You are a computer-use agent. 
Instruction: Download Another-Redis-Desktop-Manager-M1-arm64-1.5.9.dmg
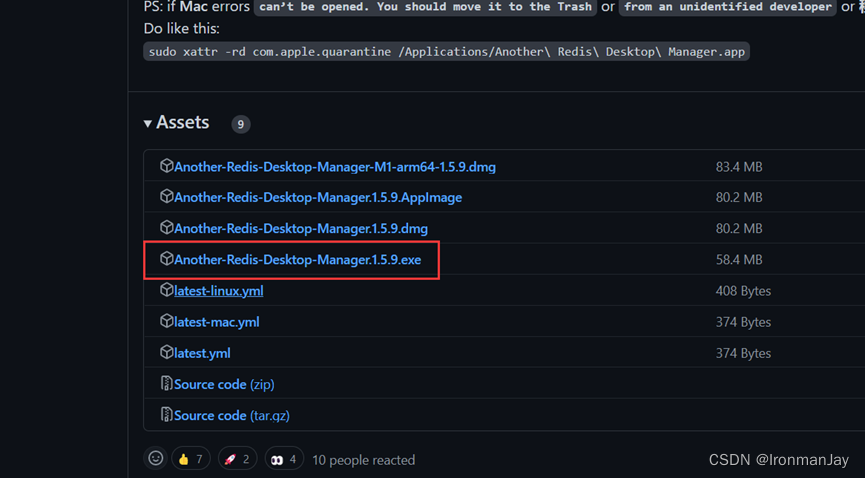pos(335,167)
